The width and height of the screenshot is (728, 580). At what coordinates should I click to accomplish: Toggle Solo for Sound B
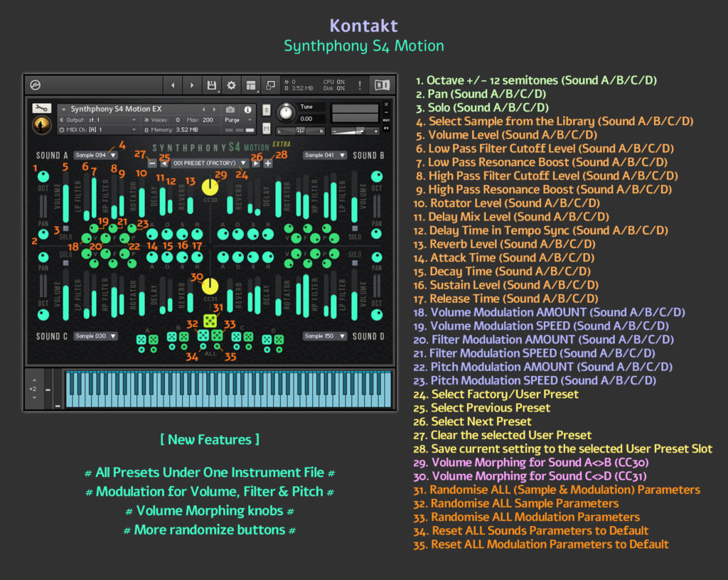(355, 229)
